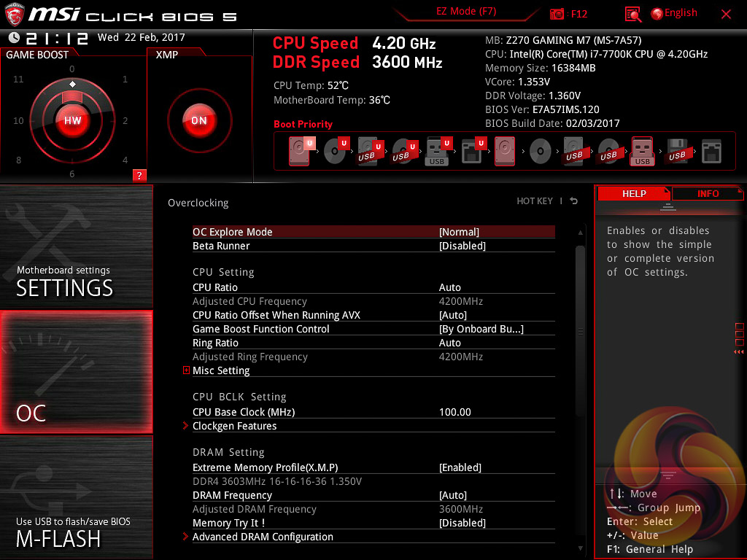Click the scrollbar up arrow
This screenshot has height=560, width=747.
click(x=580, y=233)
